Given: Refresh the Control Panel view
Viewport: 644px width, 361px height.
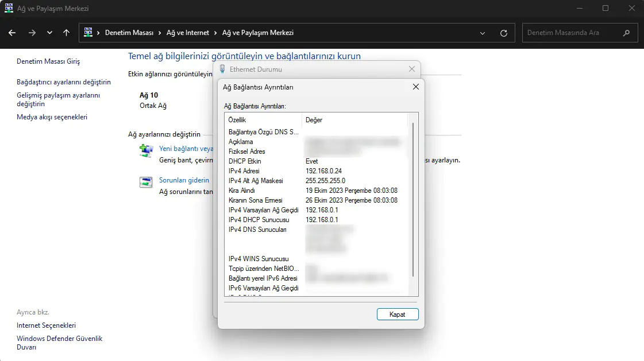Looking at the screenshot, I should coord(504,33).
